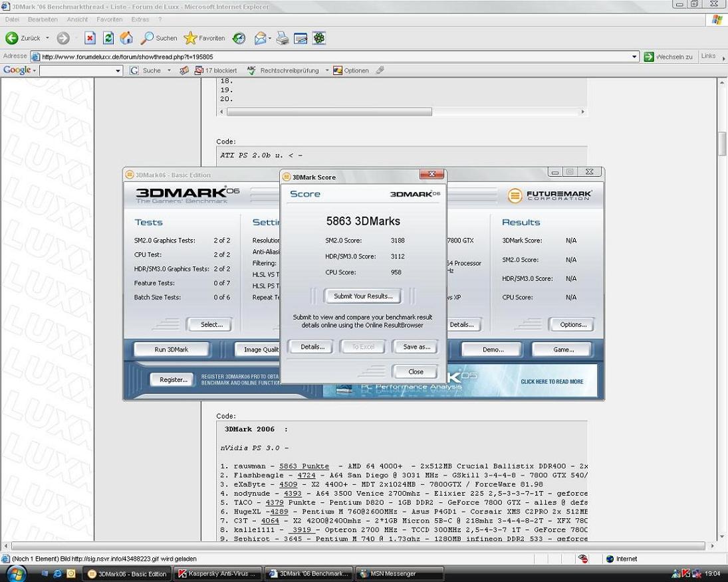Click the Run 3DMark button

pyautogui.click(x=172, y=349)
